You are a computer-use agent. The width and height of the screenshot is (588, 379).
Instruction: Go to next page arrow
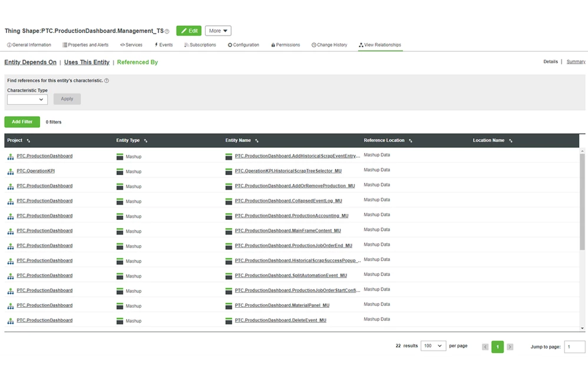[x=510, y=347]
